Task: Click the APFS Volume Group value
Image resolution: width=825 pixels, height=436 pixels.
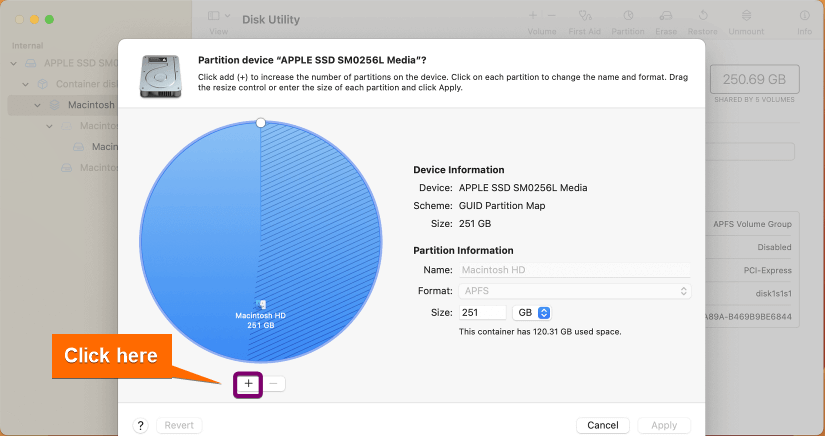Action: [752, 224]
